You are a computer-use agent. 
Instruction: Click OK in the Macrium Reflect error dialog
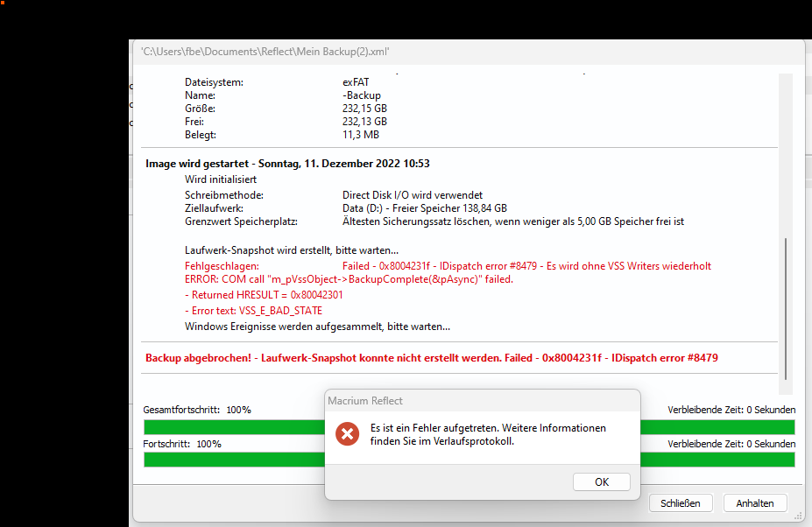[x=601, y=482]
